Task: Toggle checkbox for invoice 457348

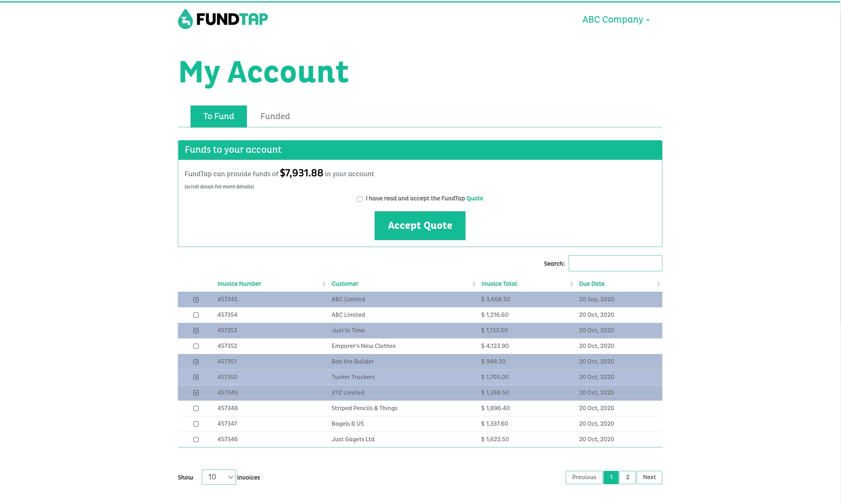Action: [196, 408]
